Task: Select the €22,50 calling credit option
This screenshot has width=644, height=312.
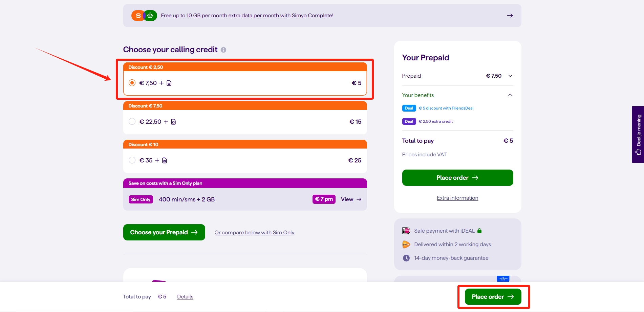Action: (x=132, y=122)
